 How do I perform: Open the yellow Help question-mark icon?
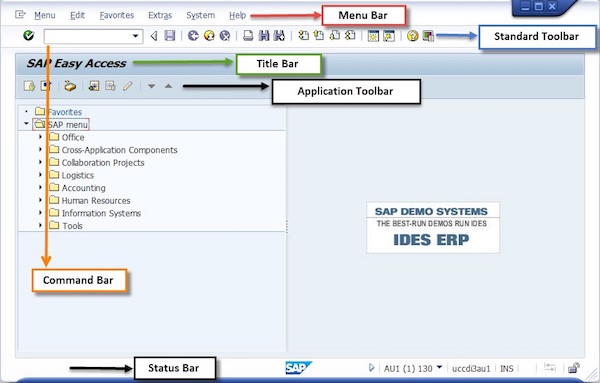click(x=412, y=36)
